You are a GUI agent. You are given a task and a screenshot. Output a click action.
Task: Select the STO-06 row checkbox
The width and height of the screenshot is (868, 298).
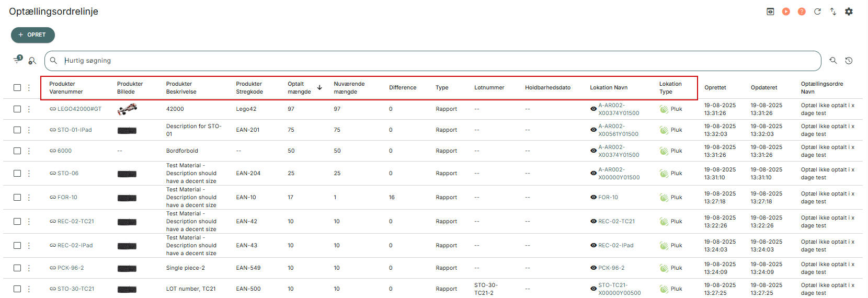(17, 174)
